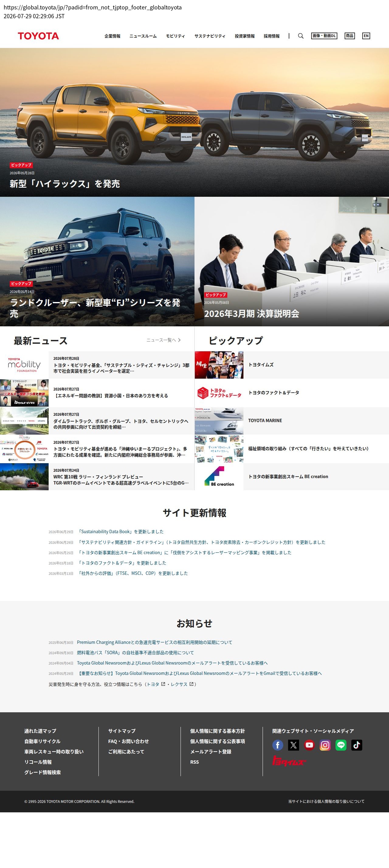Switch language with the EN button

pyautogui.click(x=366, y=36)
